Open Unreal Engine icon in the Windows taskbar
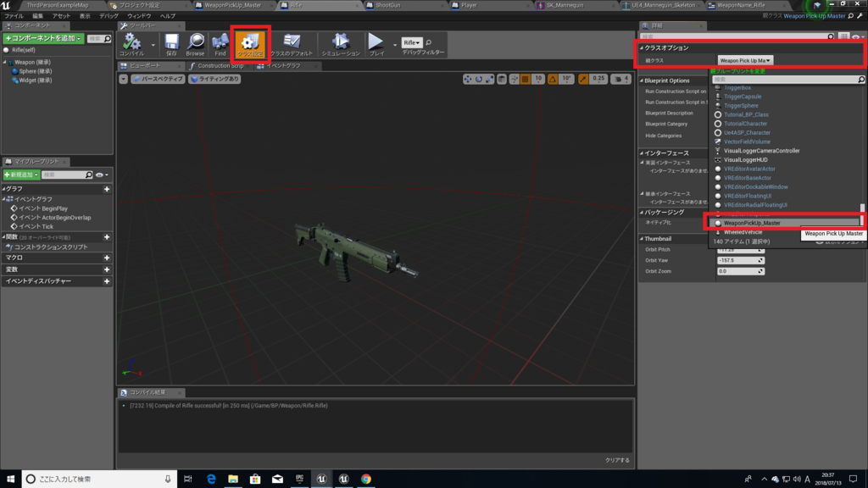This screenshot has height=488, width=868. (321, 480)
